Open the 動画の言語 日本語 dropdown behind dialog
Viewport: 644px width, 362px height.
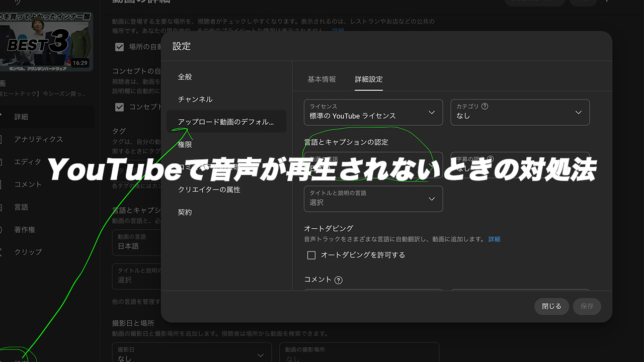click(136, 242)
